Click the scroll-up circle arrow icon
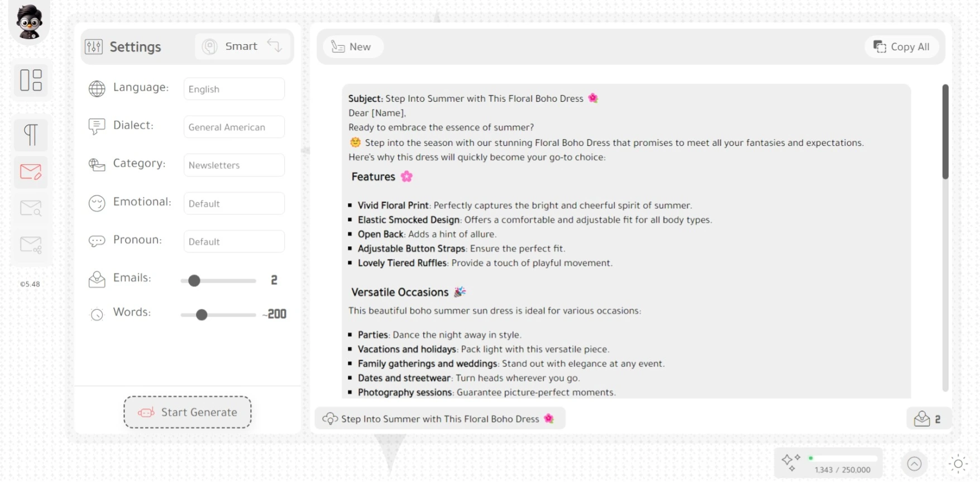The width and height of the screenshot is (980, 482). [x=914, y=464]
